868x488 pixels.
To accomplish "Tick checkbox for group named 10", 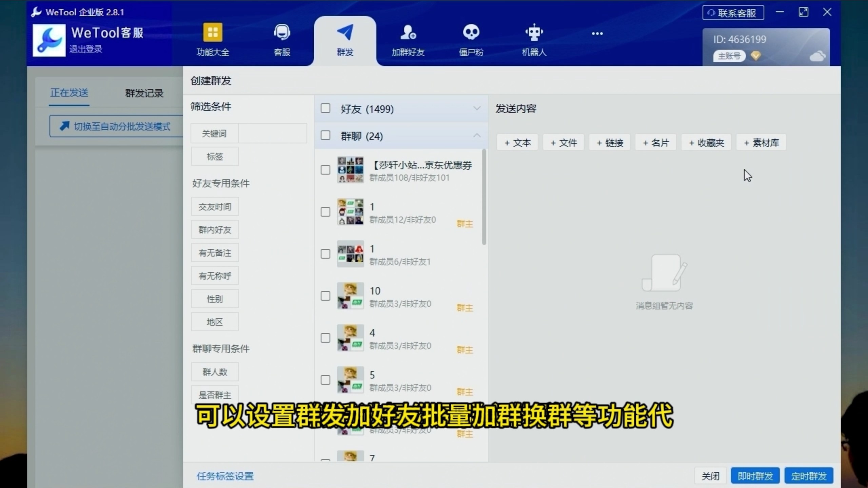I will (x=325, y=296).
